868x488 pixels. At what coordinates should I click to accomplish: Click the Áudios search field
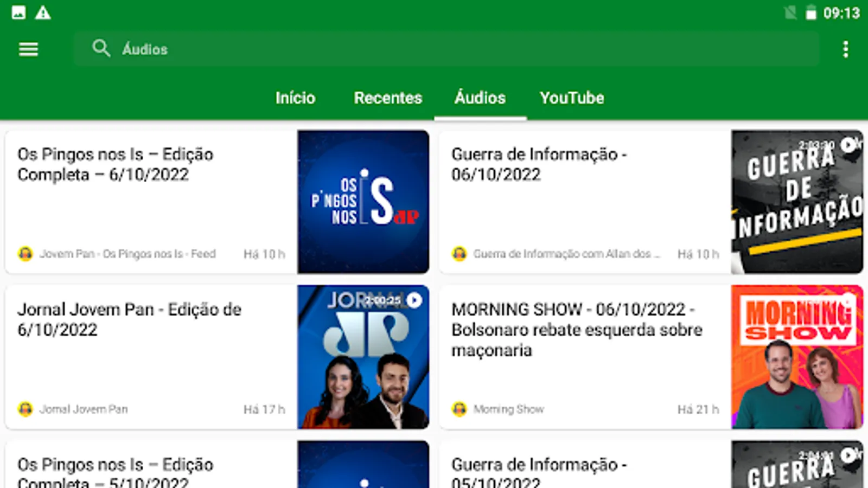446,49
